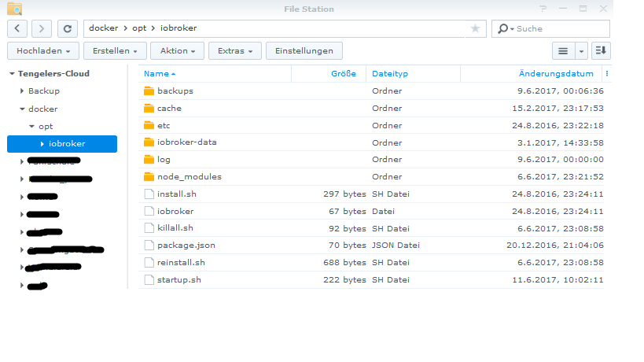The image size is (644, 362).
Task: Click iobroker in the breadcrumb path
Action: [x=178, y=28]
